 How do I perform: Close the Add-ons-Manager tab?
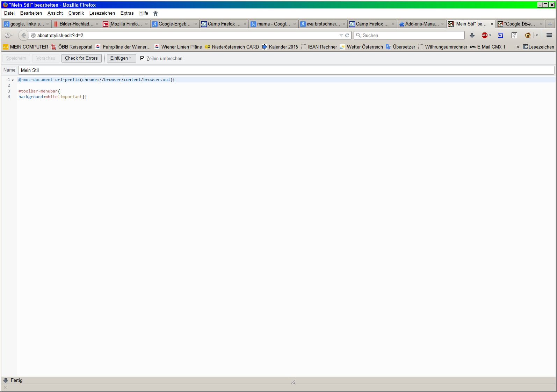coord(442,24)
